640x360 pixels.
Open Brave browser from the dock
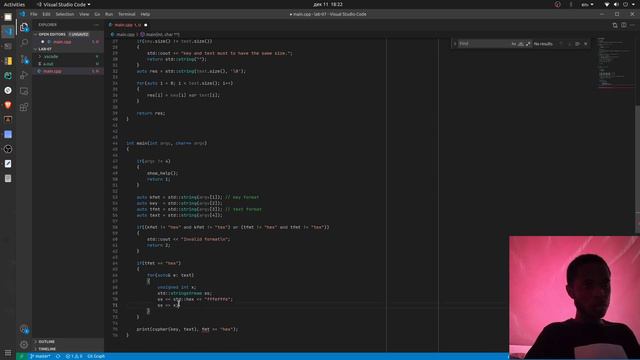pyautogui.click(x=8, y=105)
